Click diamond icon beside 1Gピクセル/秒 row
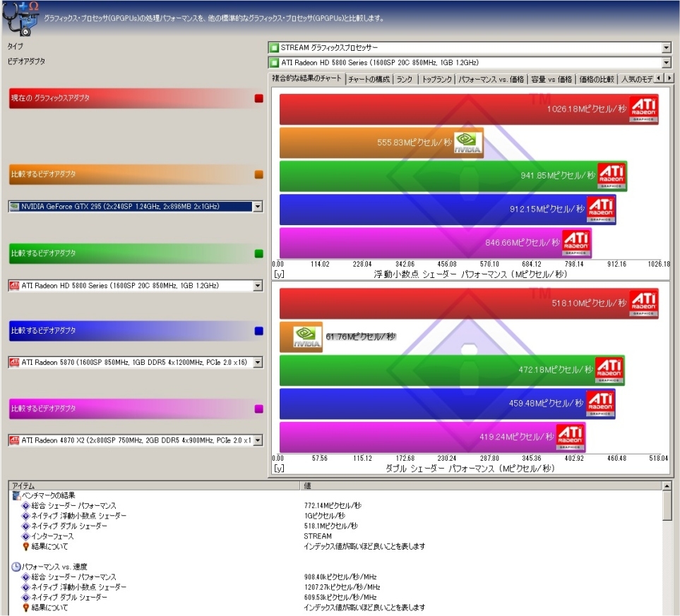Viewport: 680px width, 616px height. (x=25, y=516)
